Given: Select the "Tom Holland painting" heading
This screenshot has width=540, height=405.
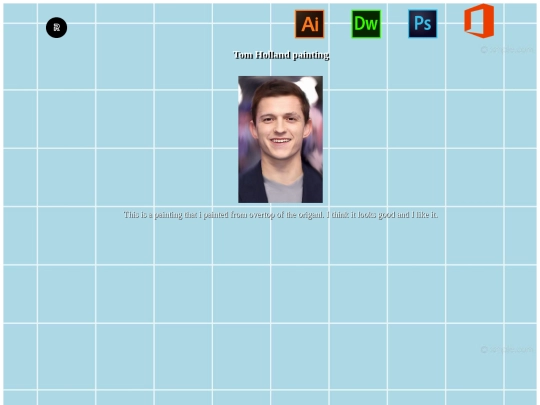Looking at the screenshot, I should tap(281, 55).
